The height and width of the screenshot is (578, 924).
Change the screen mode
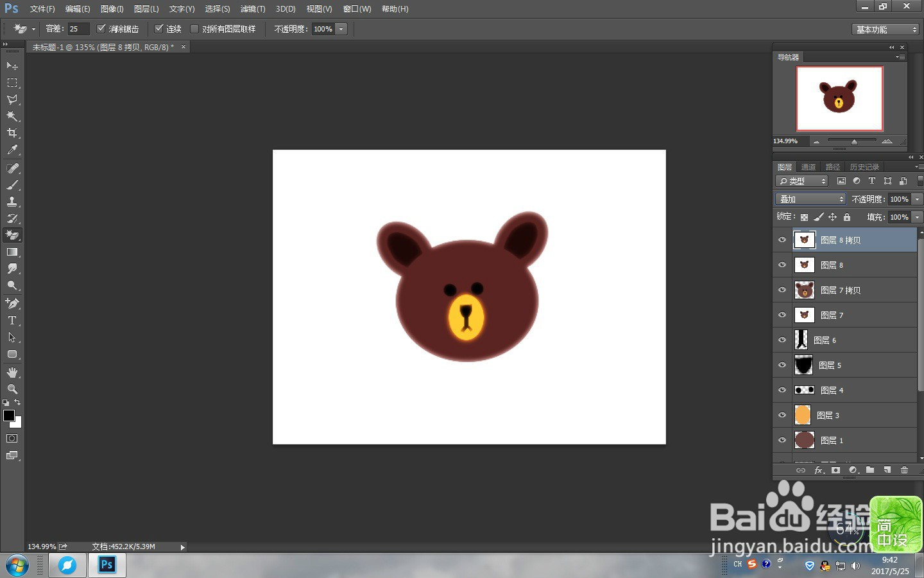pos(12,455)
